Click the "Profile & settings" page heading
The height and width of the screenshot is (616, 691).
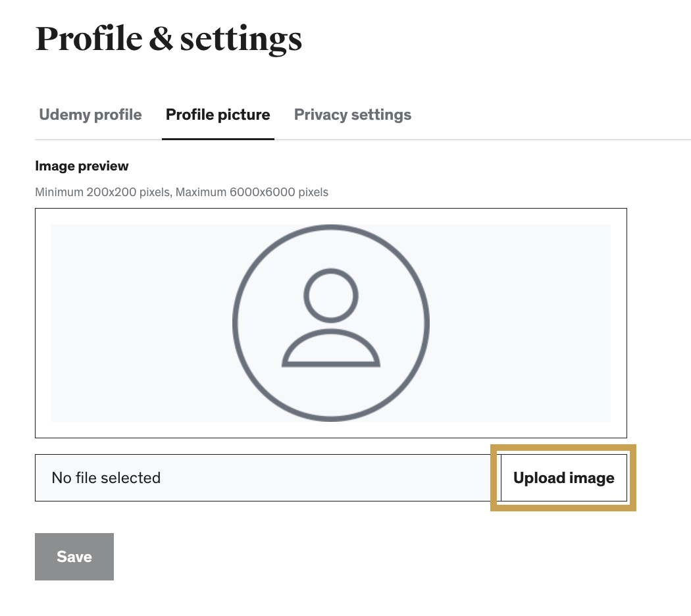pyautogui.click(x=168, y=39)
